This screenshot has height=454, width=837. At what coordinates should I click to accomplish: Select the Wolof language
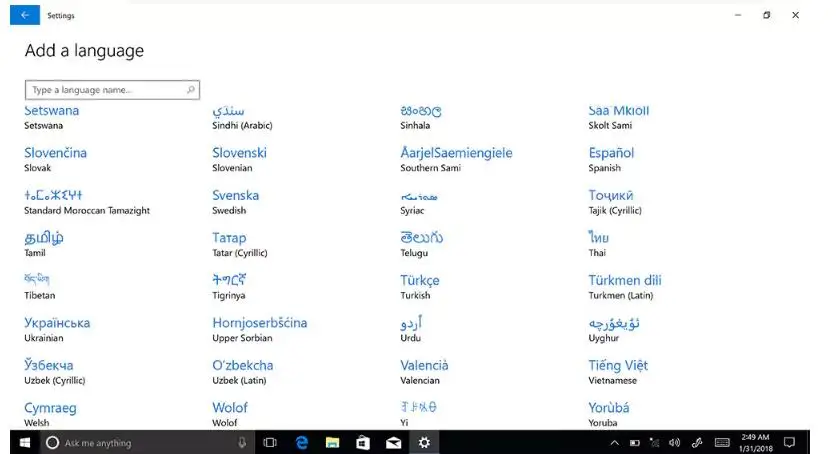click(x=230, y=415)
